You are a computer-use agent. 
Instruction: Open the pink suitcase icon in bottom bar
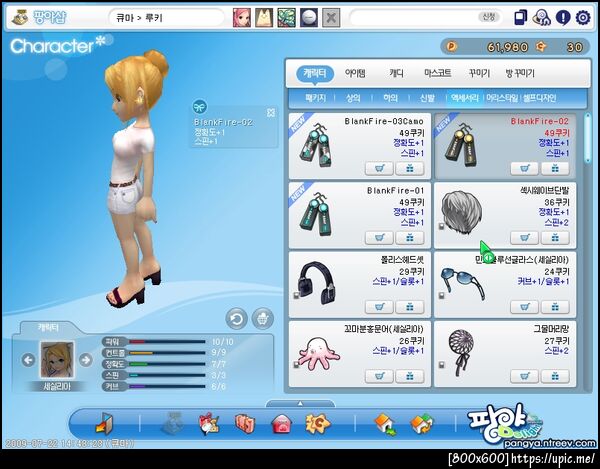click(245, 424)
